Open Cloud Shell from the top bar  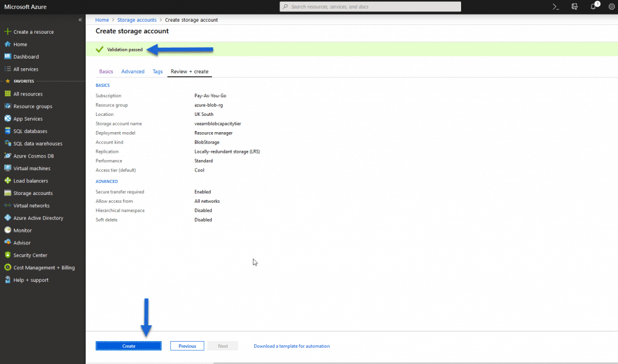[556, 7]
